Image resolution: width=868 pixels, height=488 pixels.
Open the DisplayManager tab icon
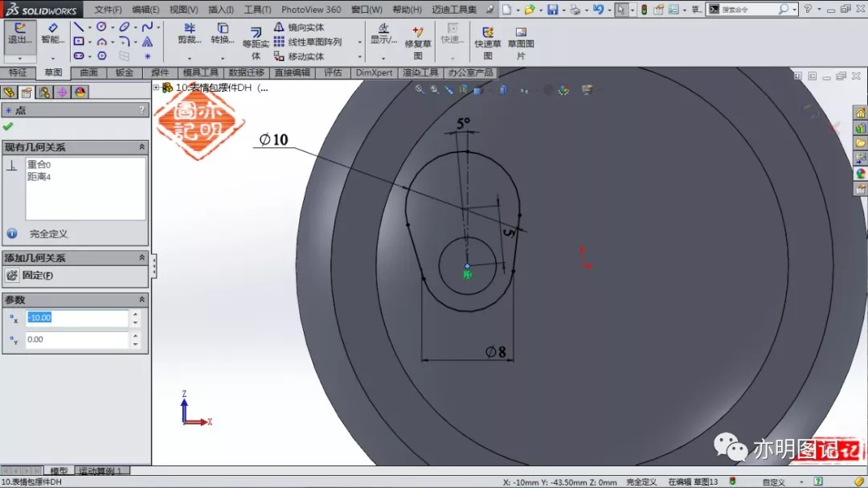80,92
